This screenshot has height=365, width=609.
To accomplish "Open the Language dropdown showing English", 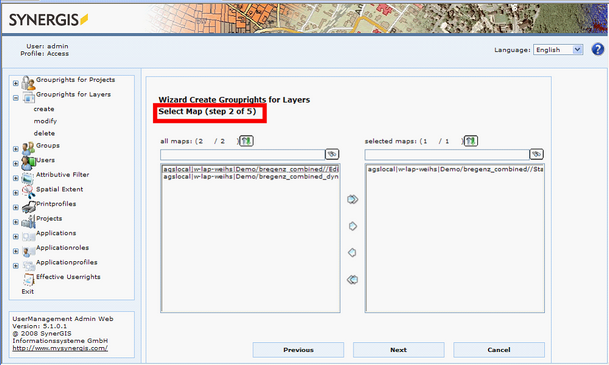I will [x=558, y=50].
